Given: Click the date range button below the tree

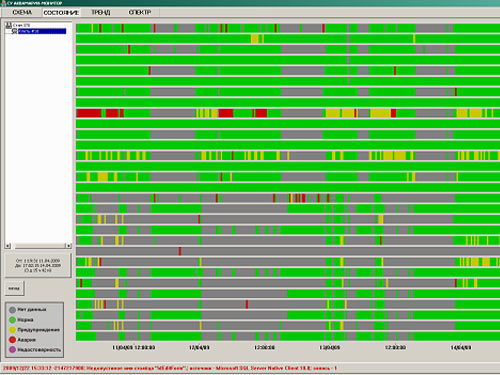Looking at the screenshot, I should 38,265.
